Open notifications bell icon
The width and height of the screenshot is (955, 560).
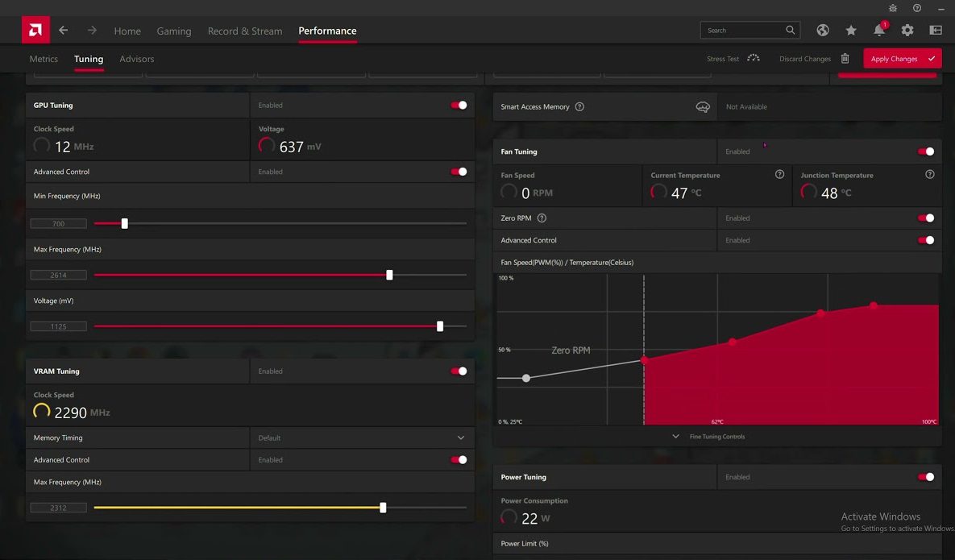click(879, 30)
